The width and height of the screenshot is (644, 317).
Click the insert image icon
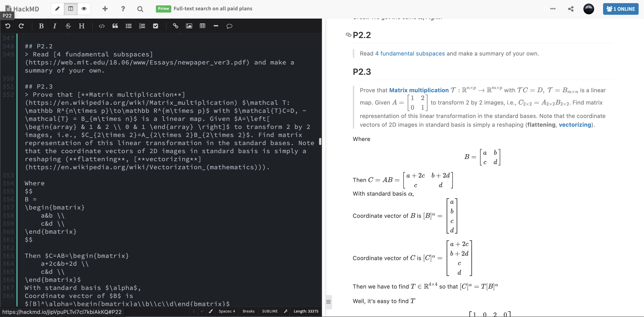click(x=189, y=26)
